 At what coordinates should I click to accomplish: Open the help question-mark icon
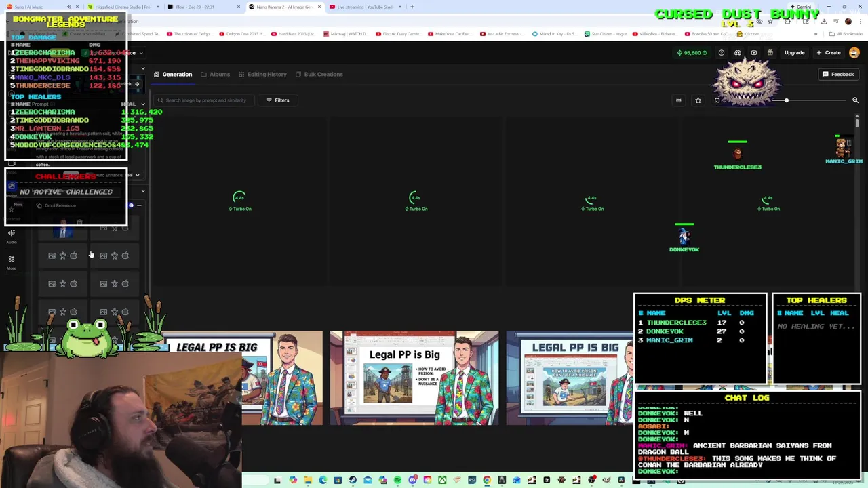tap(722, 52)
